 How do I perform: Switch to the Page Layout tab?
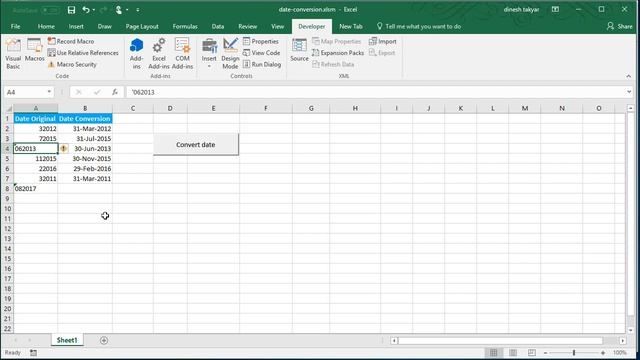point(142,26)
